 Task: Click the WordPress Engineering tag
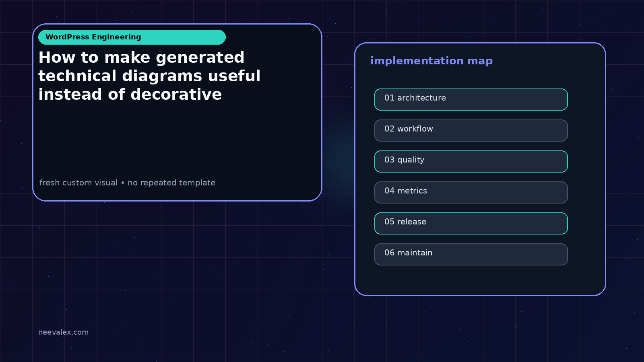pos(132,37)
